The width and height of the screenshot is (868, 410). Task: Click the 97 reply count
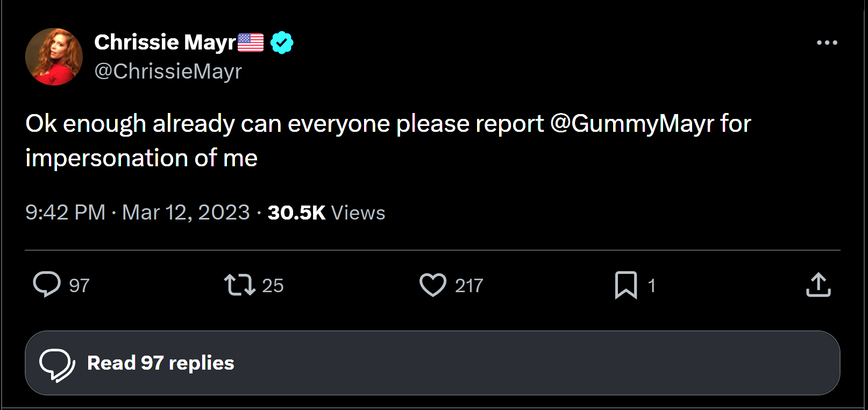[79, 286]
